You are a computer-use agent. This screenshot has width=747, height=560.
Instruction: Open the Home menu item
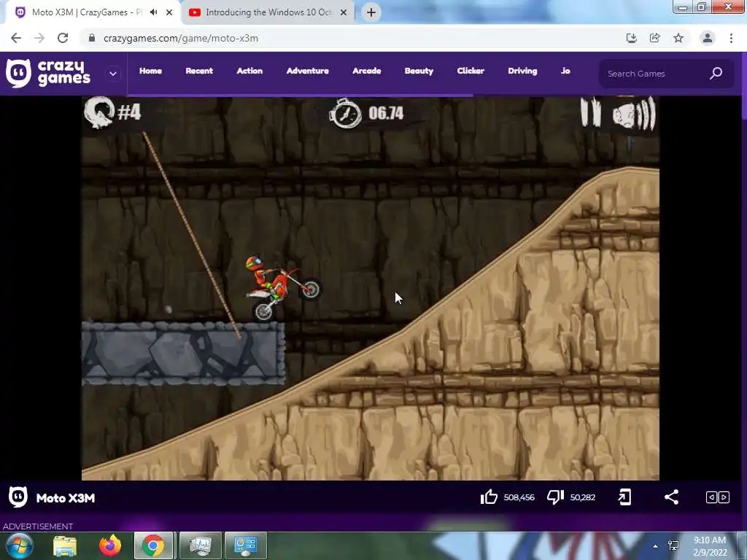pyautogui.click(x=150, y=71)
